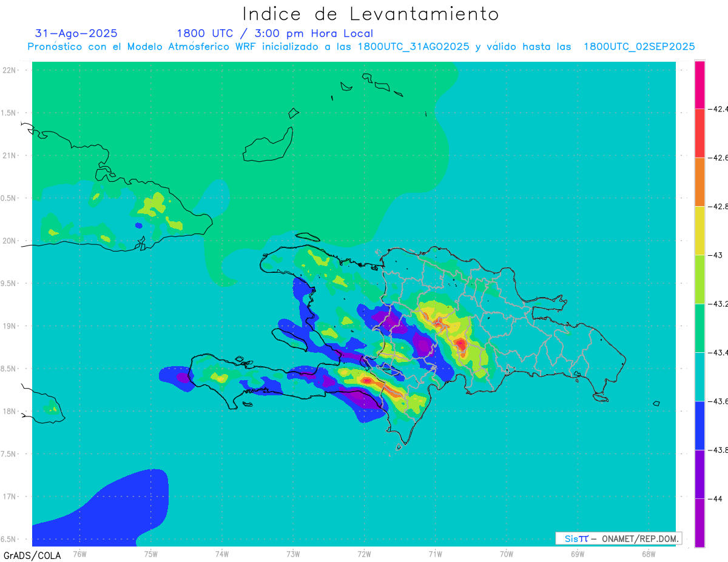Click the Gonâve island outline west of Haiti
The height and width of the screenshot is (562, 728).
pos(289,341)
